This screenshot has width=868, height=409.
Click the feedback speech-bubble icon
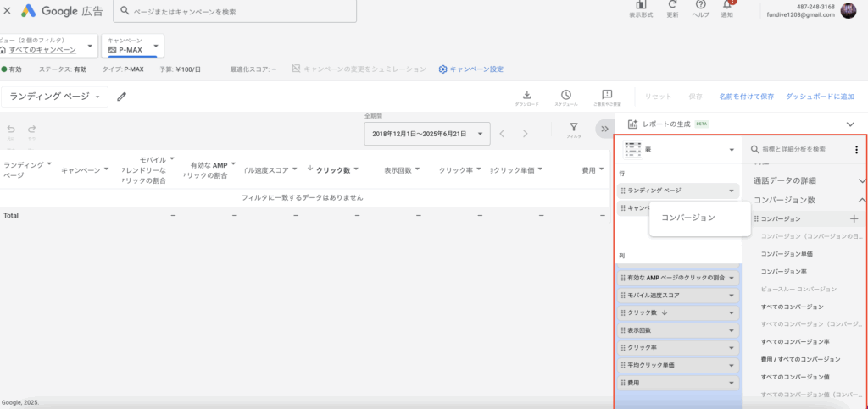coord(607,96)
